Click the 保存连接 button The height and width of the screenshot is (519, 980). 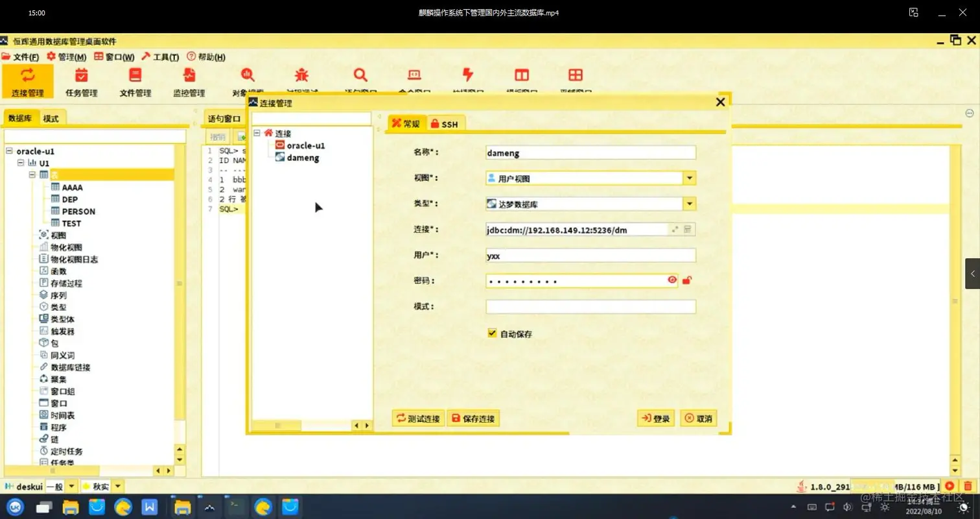pos(473,418)
